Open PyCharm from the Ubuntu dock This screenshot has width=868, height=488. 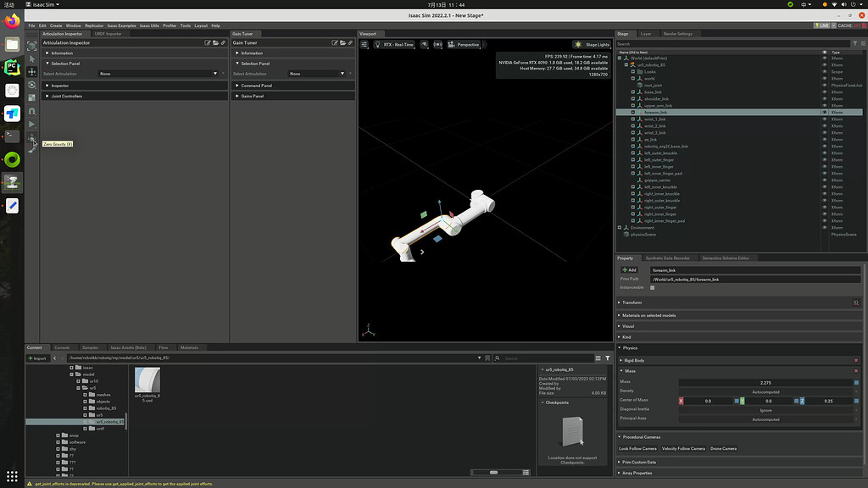12,65
